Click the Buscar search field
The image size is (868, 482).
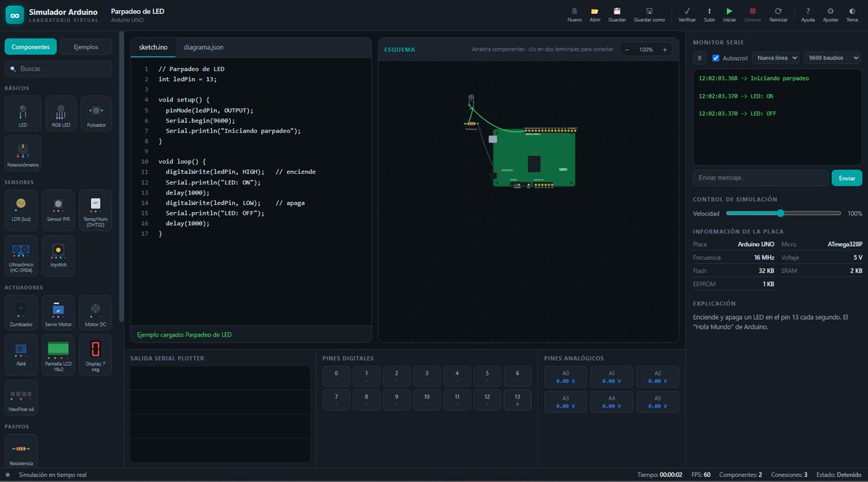(x=59, y=69)
